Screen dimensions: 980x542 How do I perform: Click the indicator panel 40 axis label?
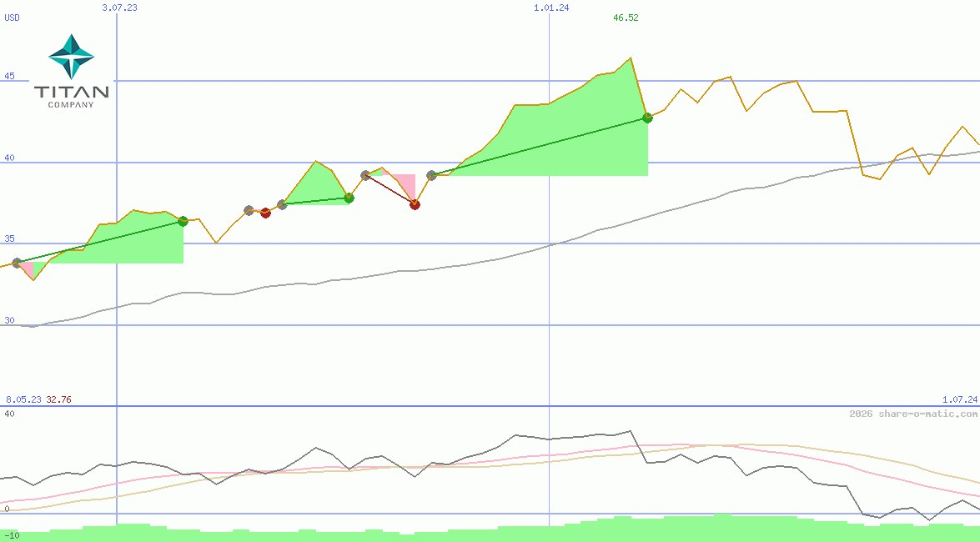9,414
